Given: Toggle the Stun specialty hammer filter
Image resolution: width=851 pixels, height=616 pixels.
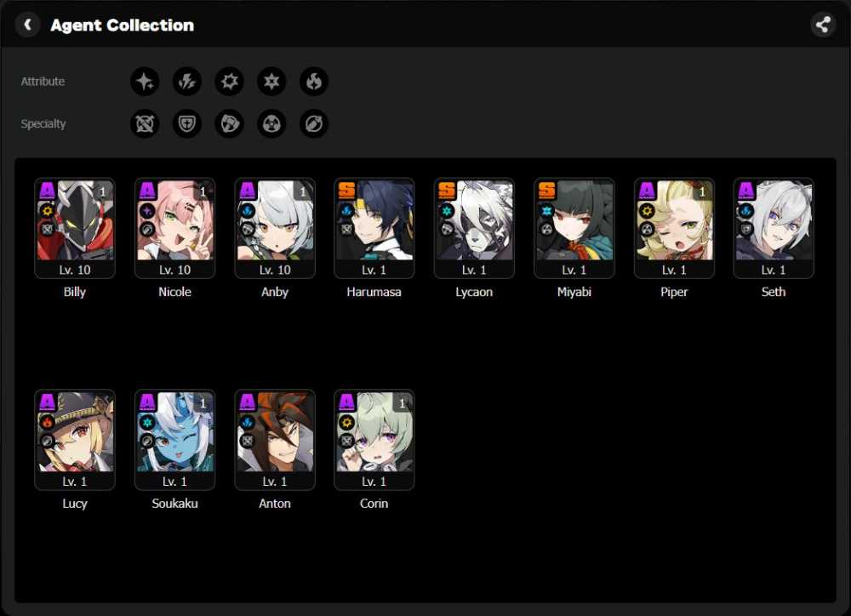Looking at the screenshot, I should [x=230, y=123].
